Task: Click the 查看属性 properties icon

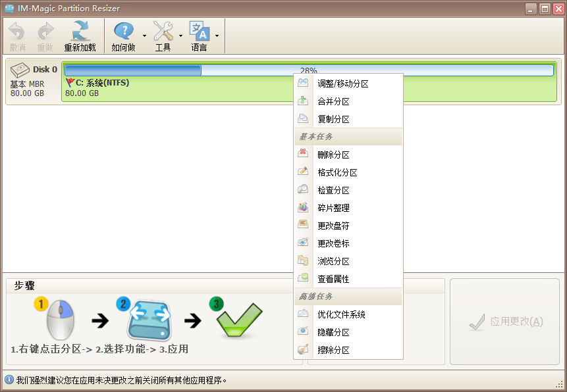Action: (303, 278)
